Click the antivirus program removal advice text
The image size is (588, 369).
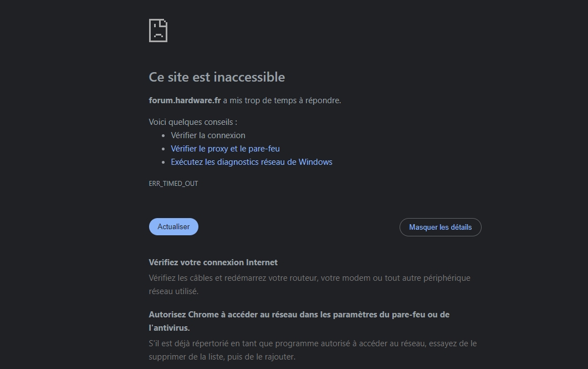point(312,343)
